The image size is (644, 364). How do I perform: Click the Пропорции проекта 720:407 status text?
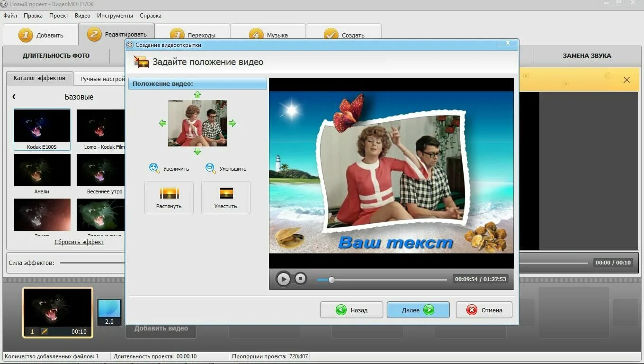pos(270,356)
